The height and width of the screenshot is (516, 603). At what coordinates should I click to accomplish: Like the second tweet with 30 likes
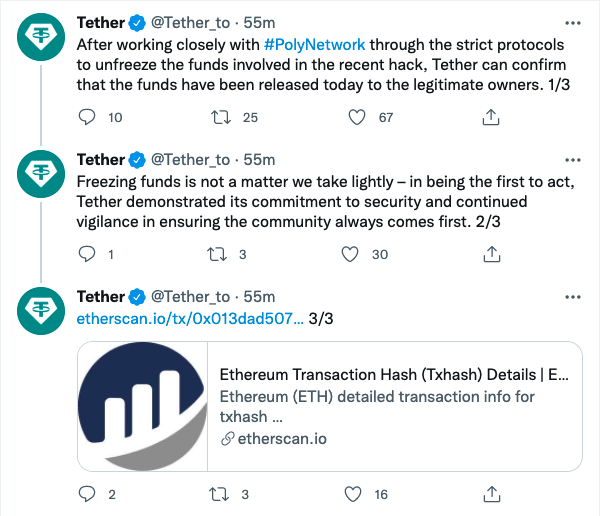point(351,254)
